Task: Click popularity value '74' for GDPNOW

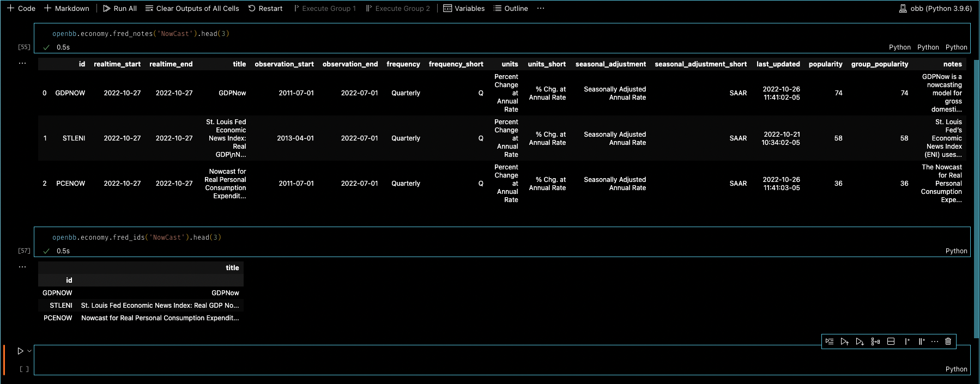Action: point(838,93)
